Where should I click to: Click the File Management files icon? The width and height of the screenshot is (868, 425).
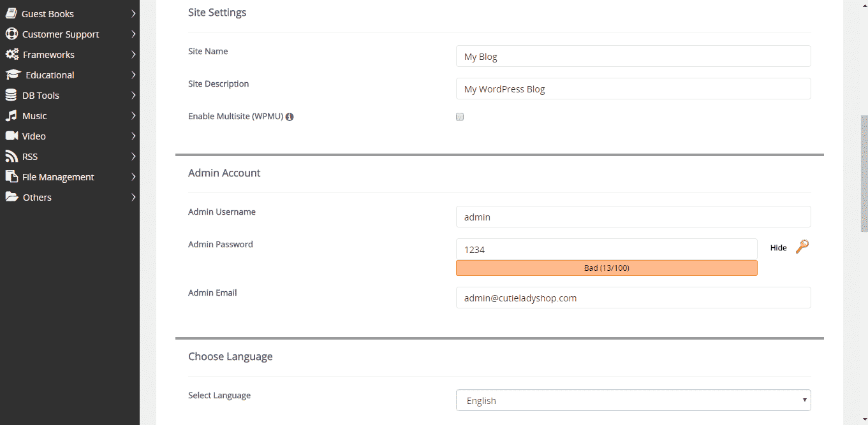tap(11, 176)
